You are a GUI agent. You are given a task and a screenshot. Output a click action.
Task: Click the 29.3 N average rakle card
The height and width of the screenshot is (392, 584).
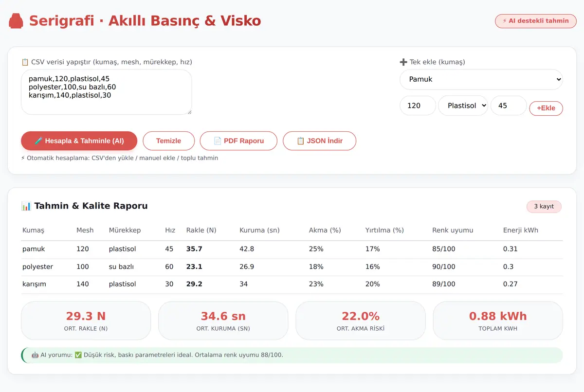[86, 321]
